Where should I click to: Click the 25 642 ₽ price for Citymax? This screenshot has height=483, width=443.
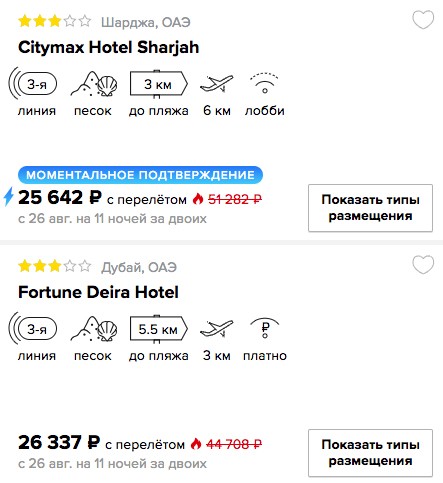pos(60,197)
